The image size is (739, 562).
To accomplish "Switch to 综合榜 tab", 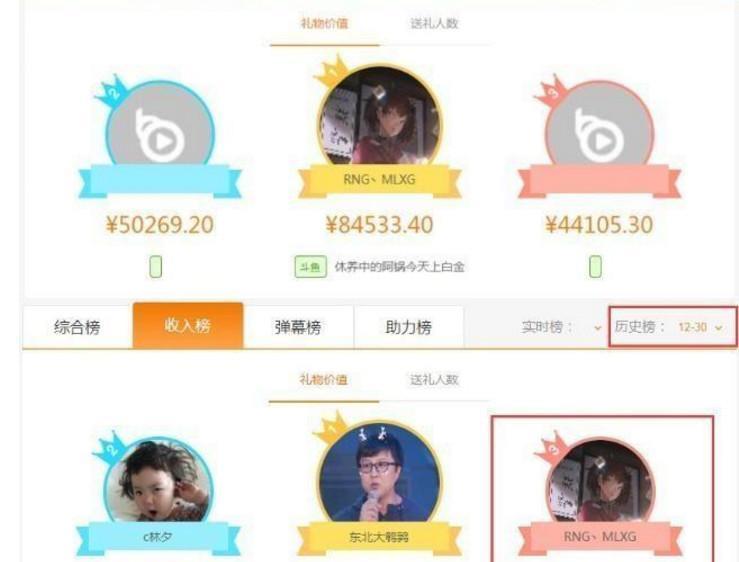I will point(77,327).
